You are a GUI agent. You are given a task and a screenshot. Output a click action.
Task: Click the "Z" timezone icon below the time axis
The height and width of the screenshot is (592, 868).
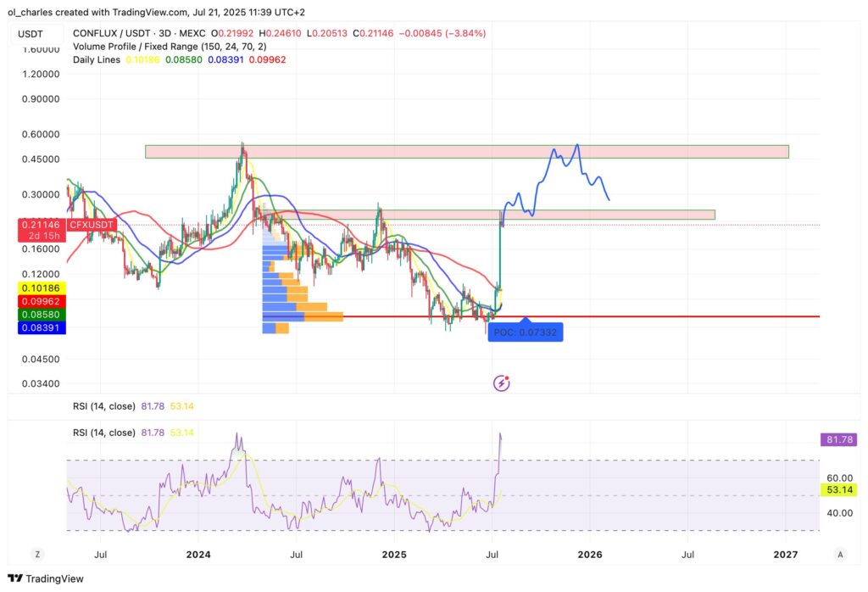tap(37, 554)
